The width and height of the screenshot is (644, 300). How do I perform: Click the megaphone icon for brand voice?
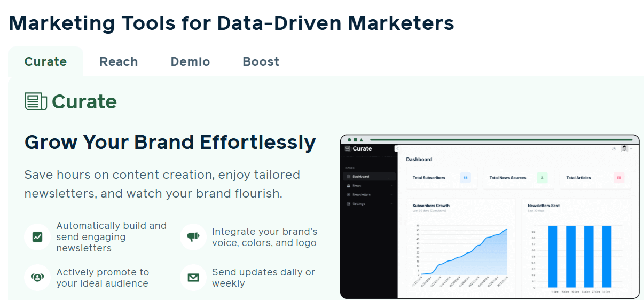pos(193,236)
